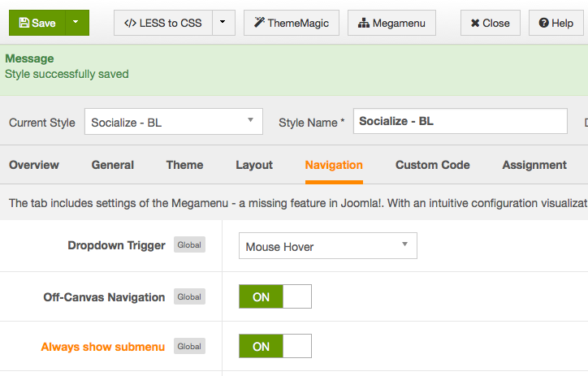
Task: Switch to the Overview tab
Action: click(x=34, y=165)
